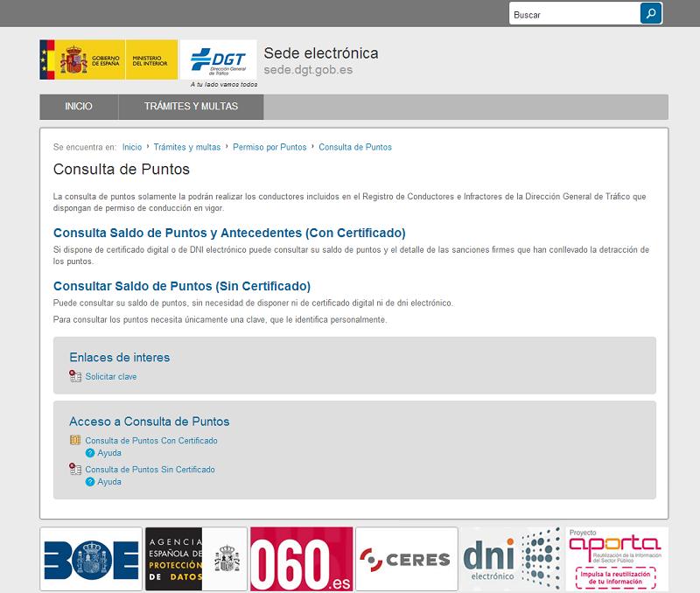The width and height of the screenshot is (700, 593).
Task: Click the help icon under Con Certificado
Action: point(90,453)
